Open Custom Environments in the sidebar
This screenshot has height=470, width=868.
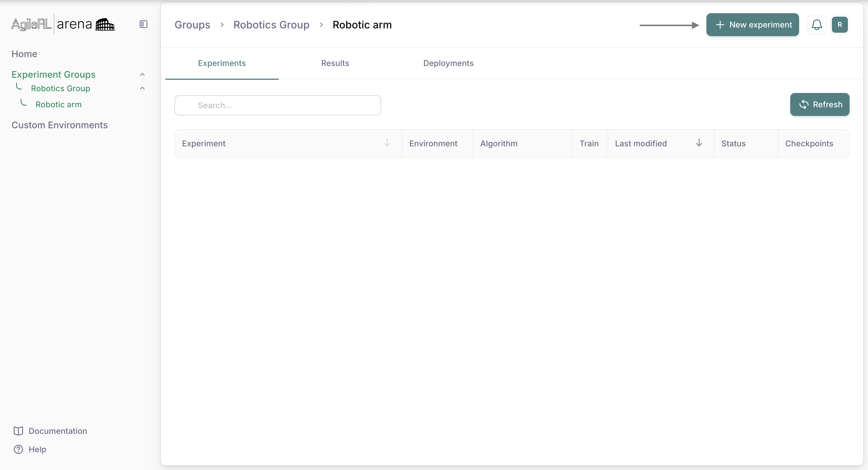(x=59, y=125)
